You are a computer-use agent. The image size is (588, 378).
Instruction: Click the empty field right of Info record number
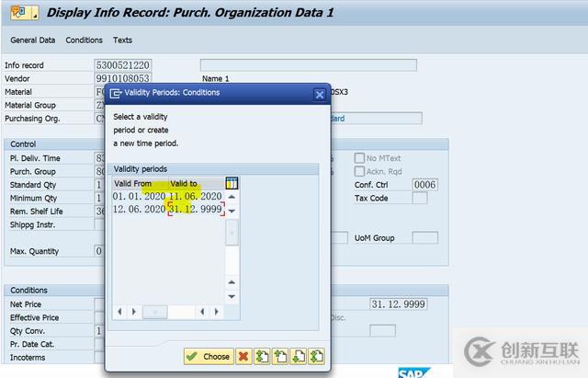(309, 65)
